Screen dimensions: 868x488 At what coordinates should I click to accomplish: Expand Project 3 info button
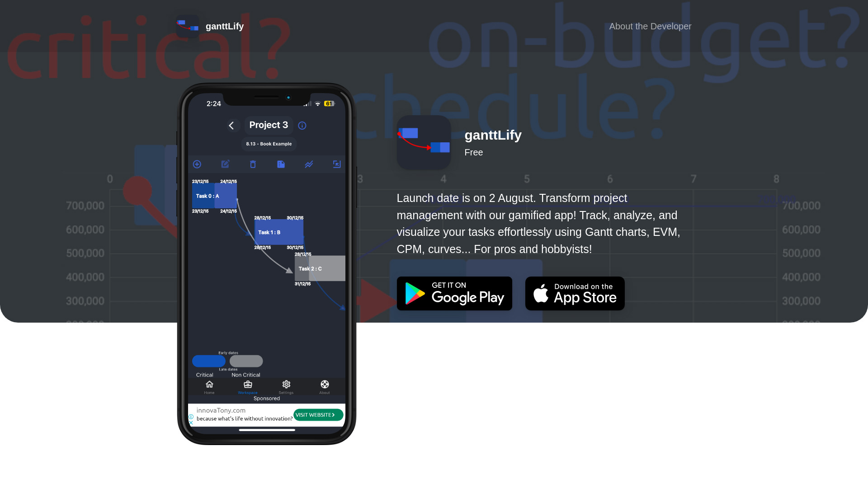(302, 125)
